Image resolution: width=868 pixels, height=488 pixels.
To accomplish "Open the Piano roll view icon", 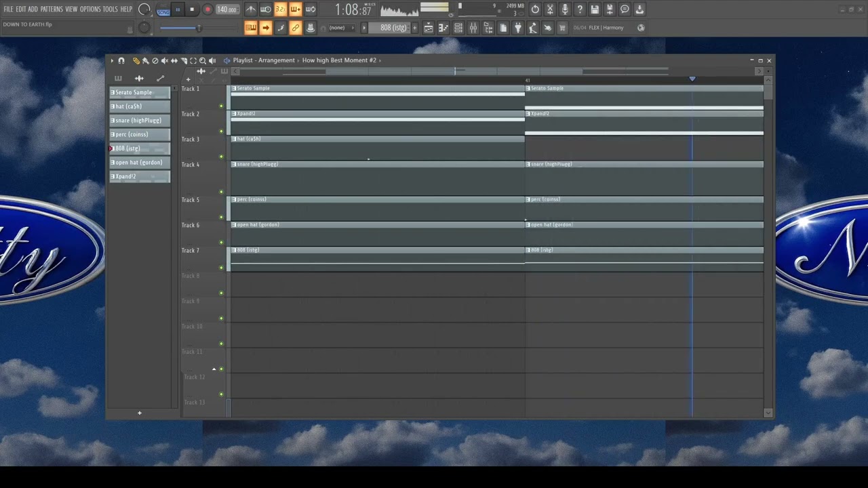I will point(443,28).
